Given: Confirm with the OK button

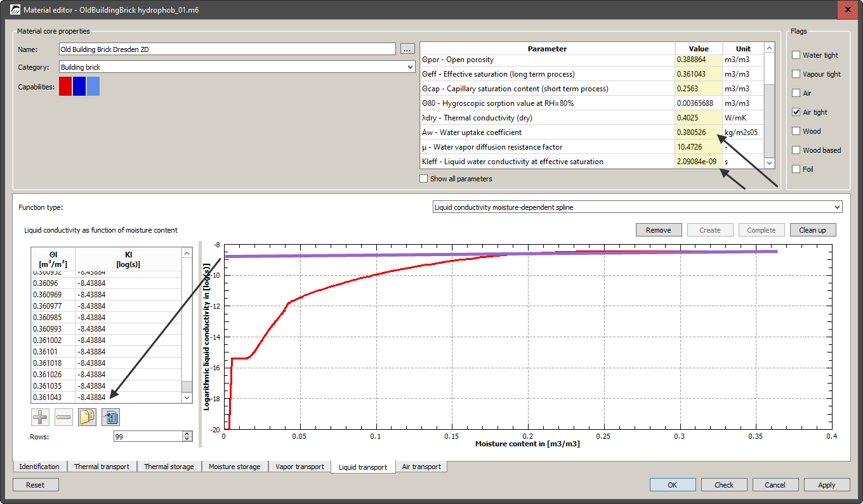Looking at the screenshot, I should tap(673, 485).
